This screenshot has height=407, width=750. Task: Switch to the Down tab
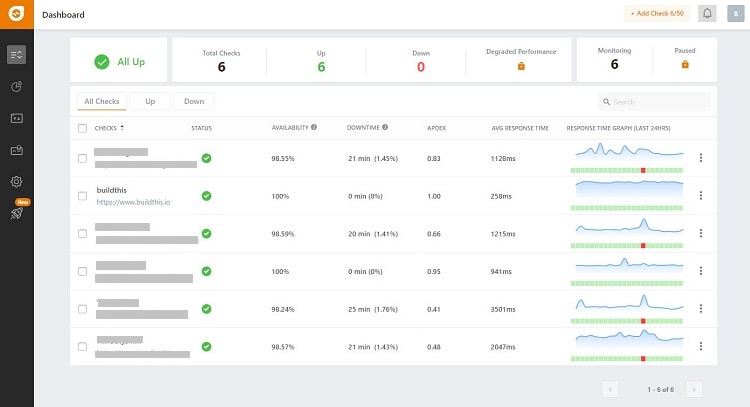point(194,101)
